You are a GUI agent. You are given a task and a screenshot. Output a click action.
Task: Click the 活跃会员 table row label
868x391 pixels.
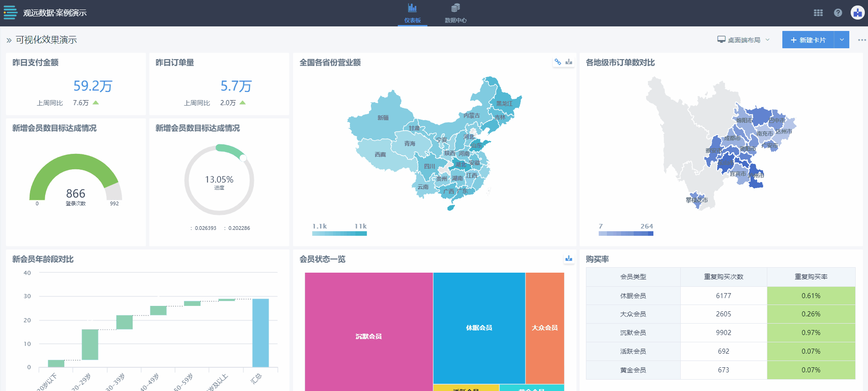click(x=633, y=351)
